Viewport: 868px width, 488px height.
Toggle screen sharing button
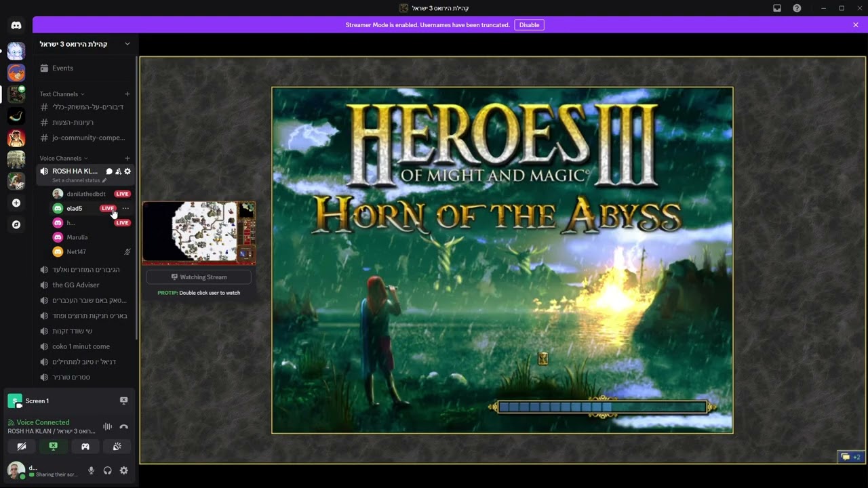tap(54, 447)
